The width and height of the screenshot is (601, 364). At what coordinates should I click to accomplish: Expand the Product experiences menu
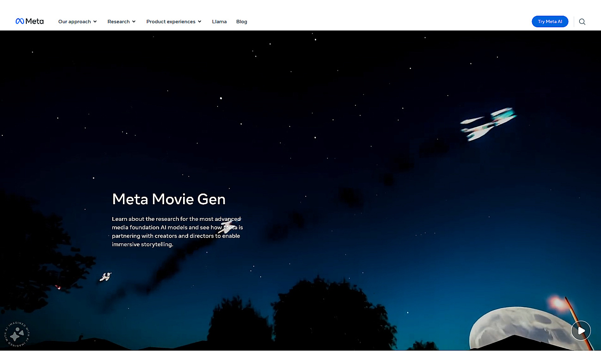[x=174, y=22]
